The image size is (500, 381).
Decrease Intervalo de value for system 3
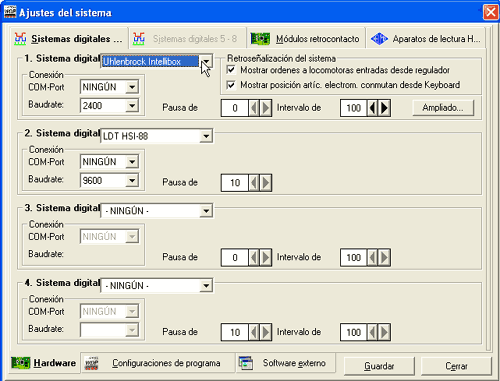(373, 257)
